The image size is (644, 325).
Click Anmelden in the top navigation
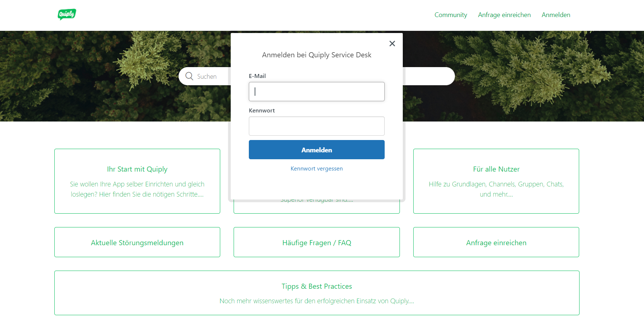(556, 15)
